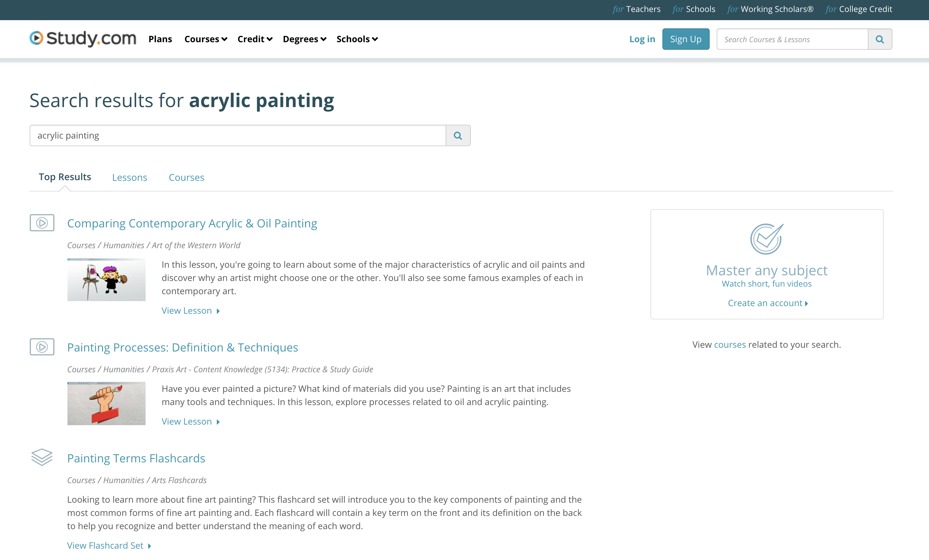Click the search magnifier icon in navbar
Viewport: 929px width, 560px height.
[x=880, y=39]
